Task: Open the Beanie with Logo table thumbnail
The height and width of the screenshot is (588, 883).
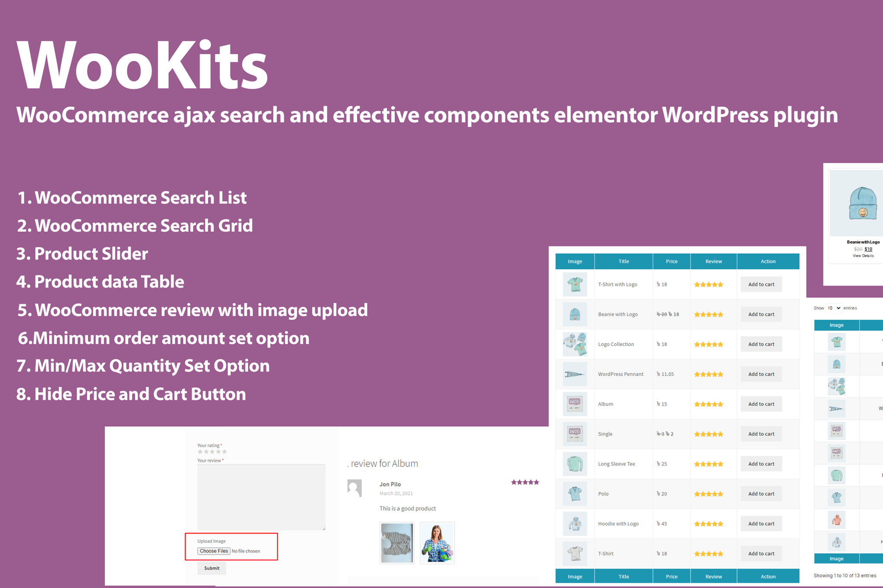Action: (575, 314)
